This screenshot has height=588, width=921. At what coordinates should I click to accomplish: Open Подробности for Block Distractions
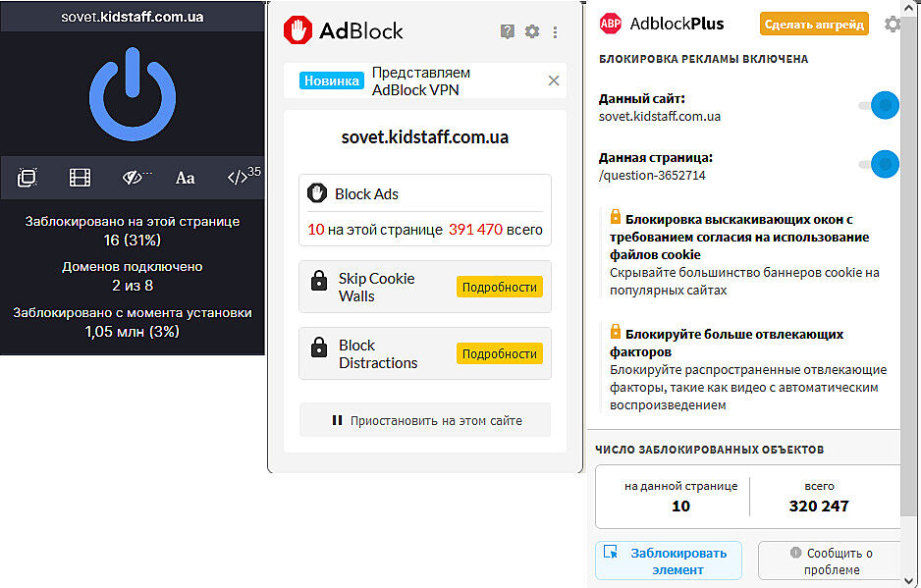[499, 353]
